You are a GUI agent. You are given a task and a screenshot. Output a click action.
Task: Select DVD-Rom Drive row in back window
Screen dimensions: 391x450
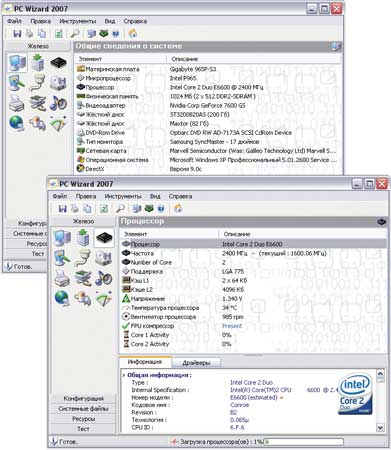tap(208, 133)
